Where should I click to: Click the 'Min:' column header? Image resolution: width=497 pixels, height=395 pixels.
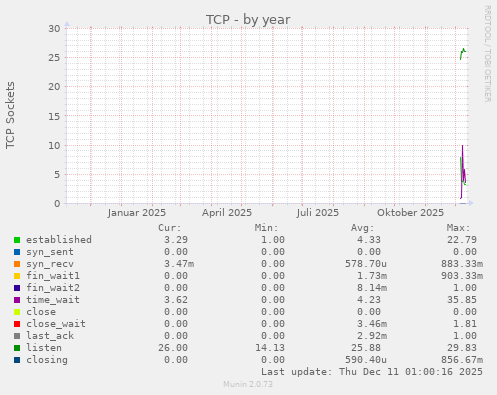(x=266, y=228)
